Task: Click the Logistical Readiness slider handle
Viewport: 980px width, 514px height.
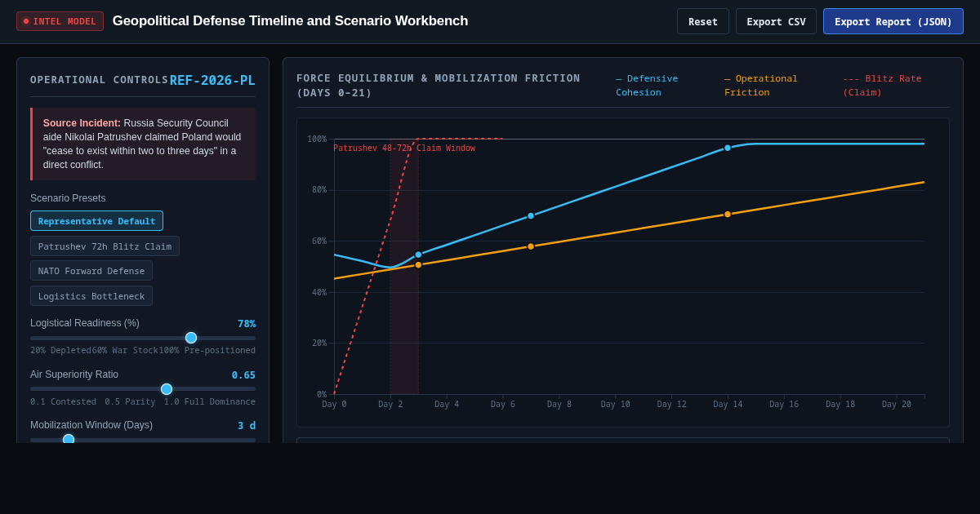Action: pos(191,338)
